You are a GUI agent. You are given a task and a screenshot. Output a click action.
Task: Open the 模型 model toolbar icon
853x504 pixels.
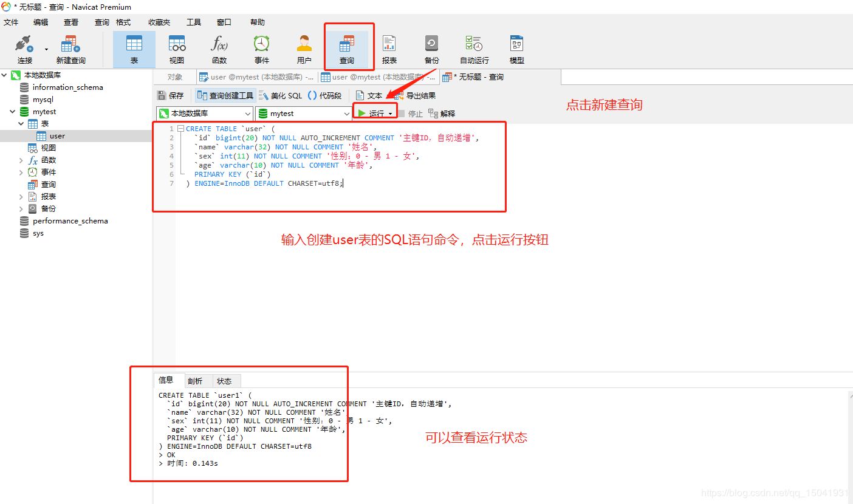(x=517, y=50)
